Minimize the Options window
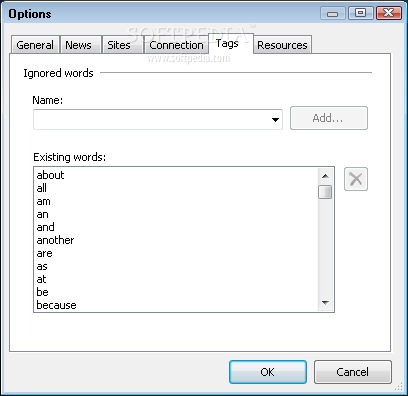The image size is (408, 396). 333,14
